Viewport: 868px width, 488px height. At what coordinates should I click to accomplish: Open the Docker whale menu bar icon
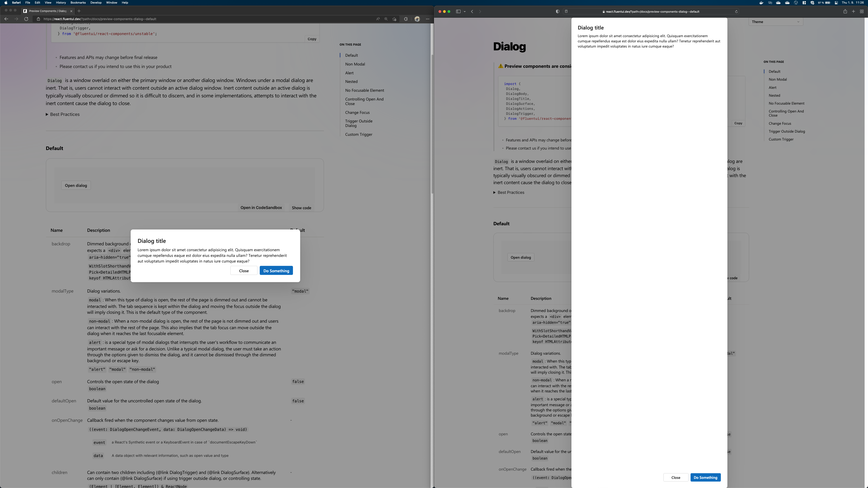[762, 3]
